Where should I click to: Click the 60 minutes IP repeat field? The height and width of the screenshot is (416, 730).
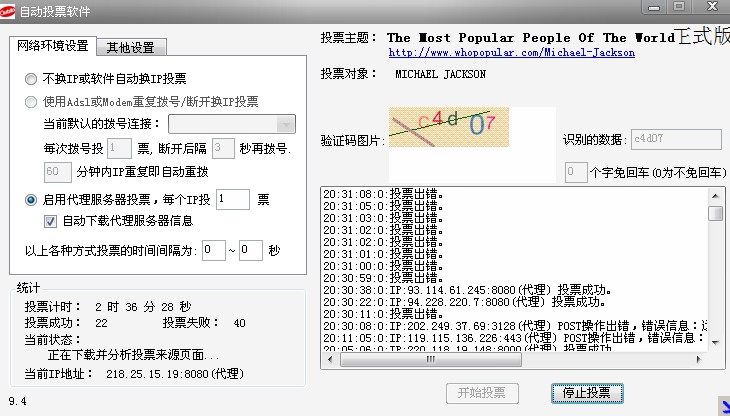pos(58,172)
